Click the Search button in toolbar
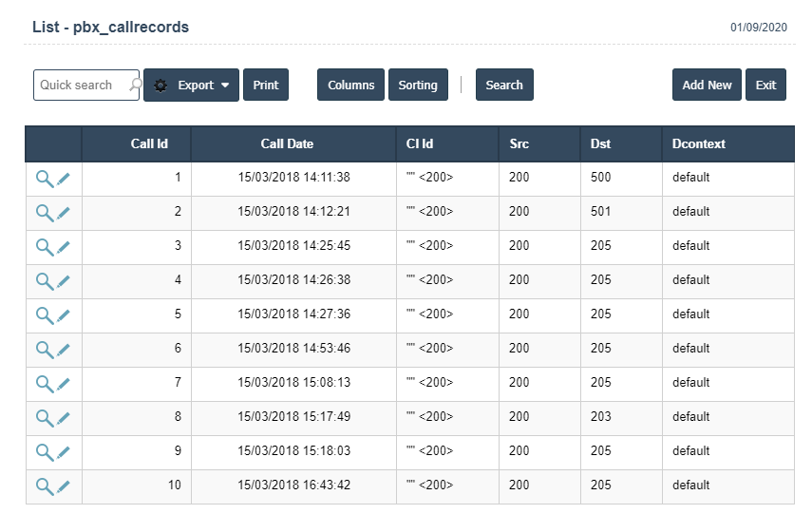The image size is (812, 514). 504,86
